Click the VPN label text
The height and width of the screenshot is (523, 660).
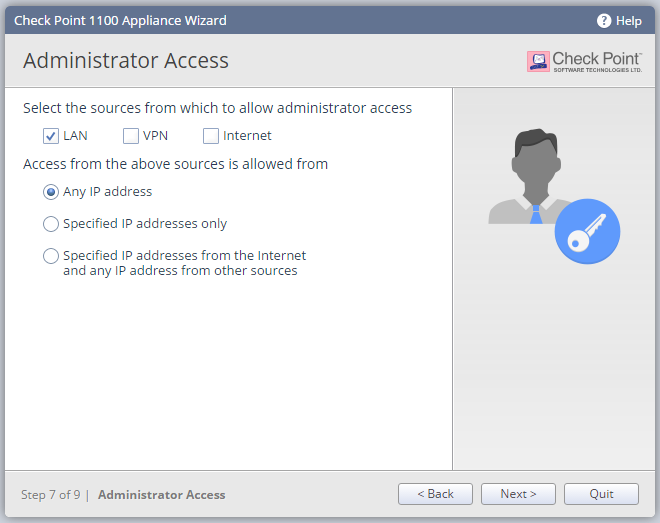(x=155, y=135)
